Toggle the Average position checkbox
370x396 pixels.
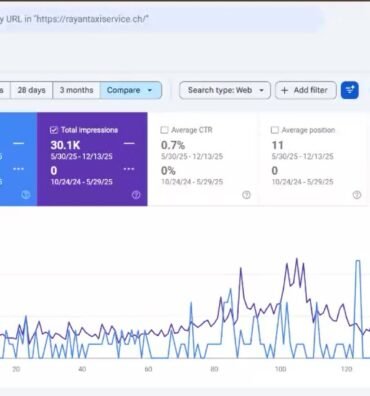275,130
